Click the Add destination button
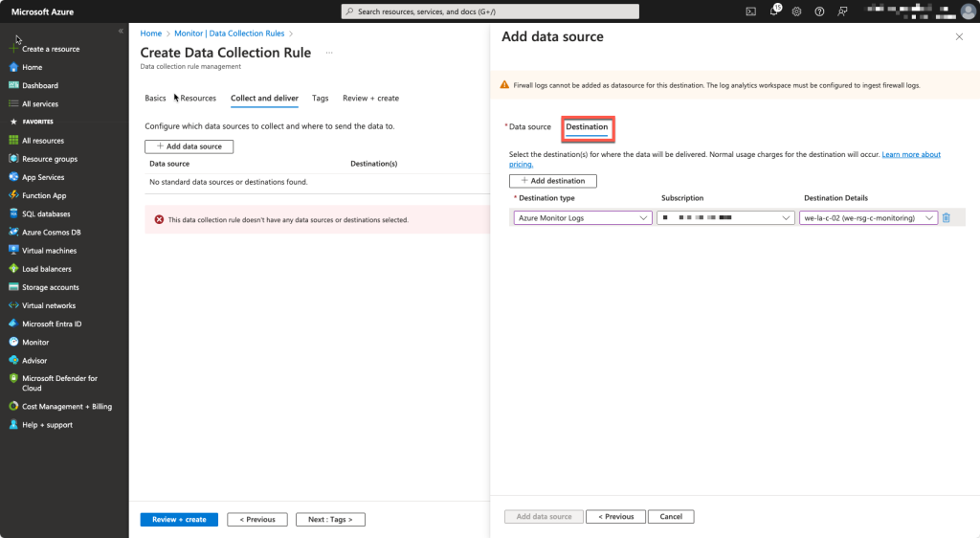This screenshot has width=980, height=538. [552, 181]
